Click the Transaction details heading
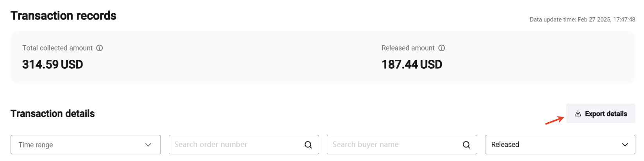Image resolution: width=644 pixels, height=161 pixels. coord(53,114)
